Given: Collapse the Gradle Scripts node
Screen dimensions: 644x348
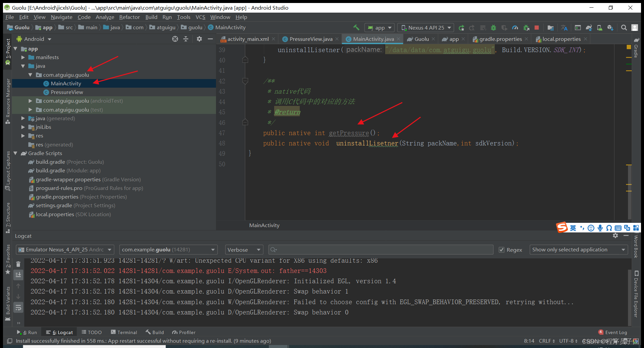Looking at the screenshot, I should coord(15,153).
